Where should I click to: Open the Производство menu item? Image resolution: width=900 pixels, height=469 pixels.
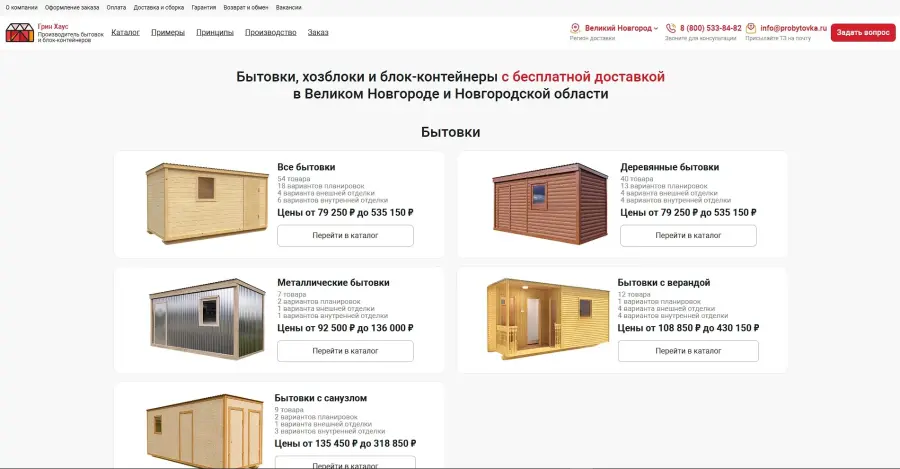[270, 32]
